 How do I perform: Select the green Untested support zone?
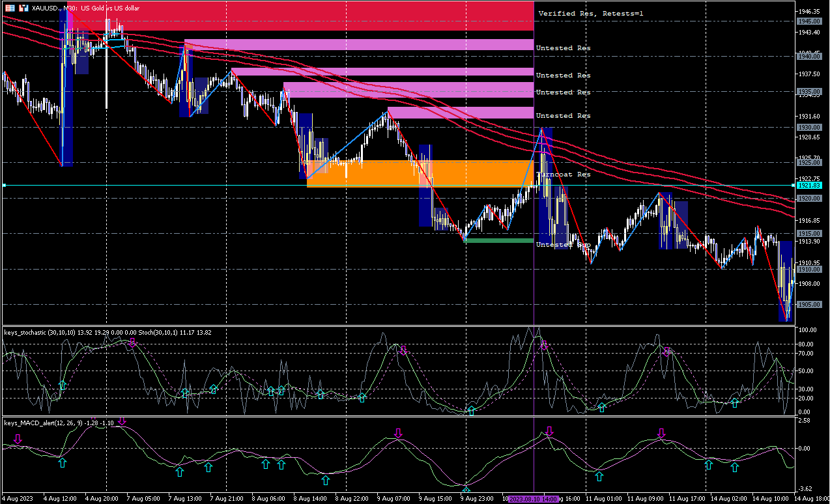[500, 240]
